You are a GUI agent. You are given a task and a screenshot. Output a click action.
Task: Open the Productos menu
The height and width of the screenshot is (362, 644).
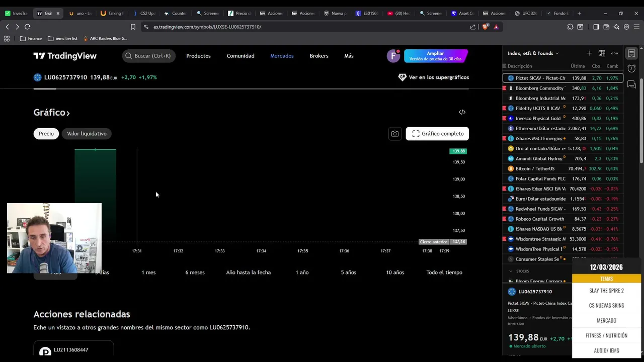[x=198, y=56]
